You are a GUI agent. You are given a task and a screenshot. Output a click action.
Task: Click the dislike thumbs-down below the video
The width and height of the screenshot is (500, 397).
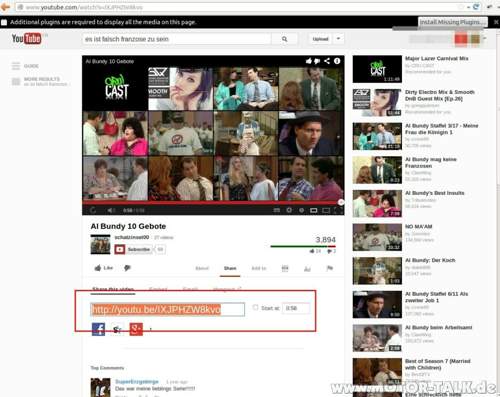point(127,268)
